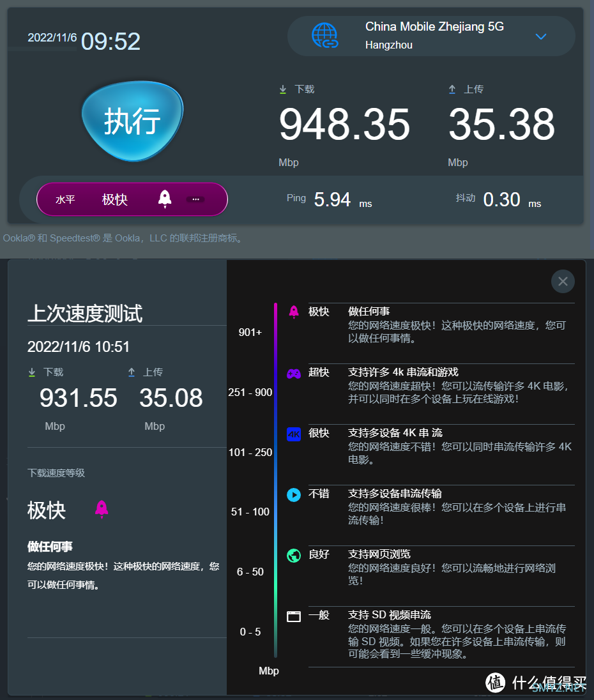Screen dimensions: 594x700
Task: Click the rocket icon in 极快 tier row
Action: (x=294, y=312)
